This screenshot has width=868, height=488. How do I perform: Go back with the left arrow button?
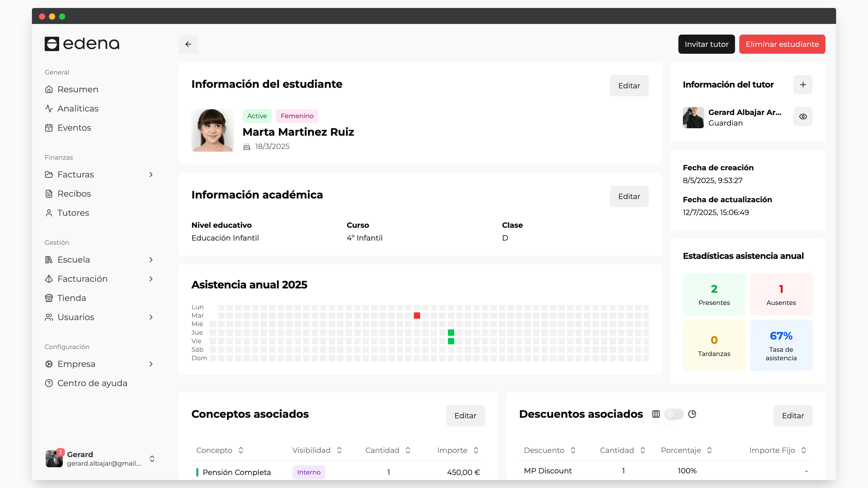(x=188, y=44)
